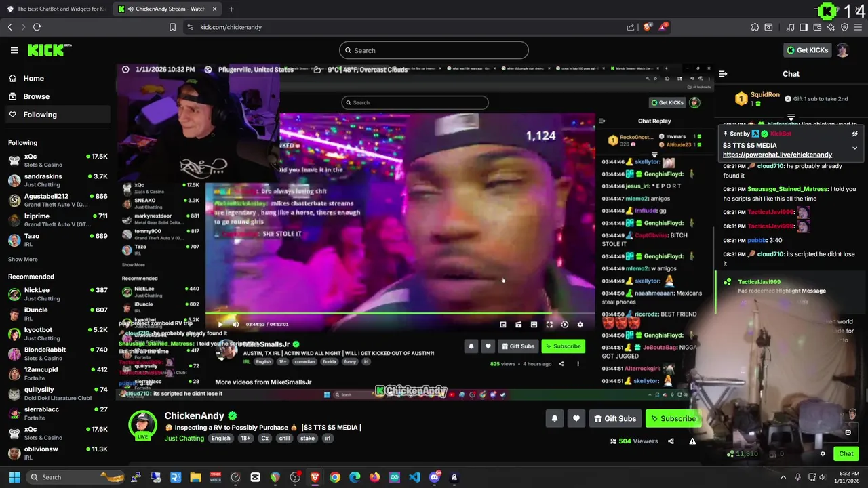Click the Windows taskbar search box
868x488 pixels.
[x=76, y=477]
